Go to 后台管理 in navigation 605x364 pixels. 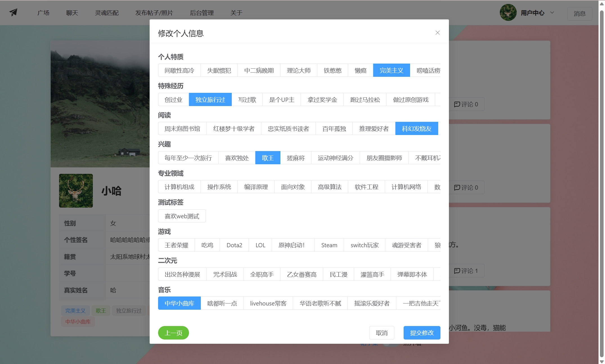[202, 13]
